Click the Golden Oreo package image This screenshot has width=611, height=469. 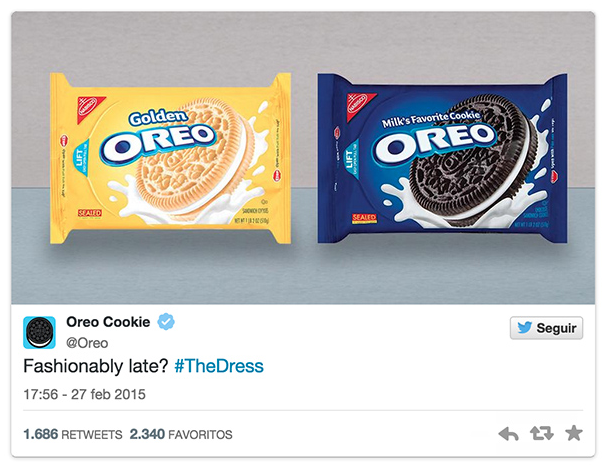171,159
